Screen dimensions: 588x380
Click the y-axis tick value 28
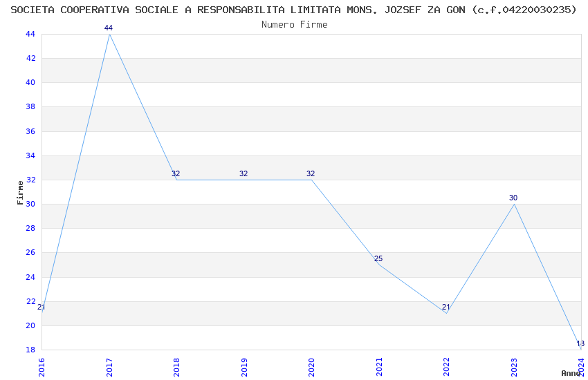point(30,228)
